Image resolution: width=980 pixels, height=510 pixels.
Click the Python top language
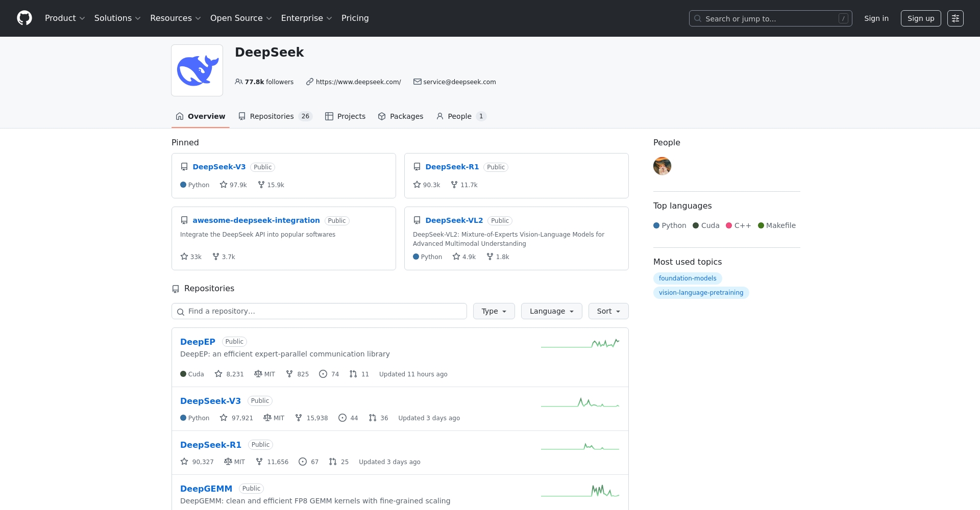(x=670, y=225)
